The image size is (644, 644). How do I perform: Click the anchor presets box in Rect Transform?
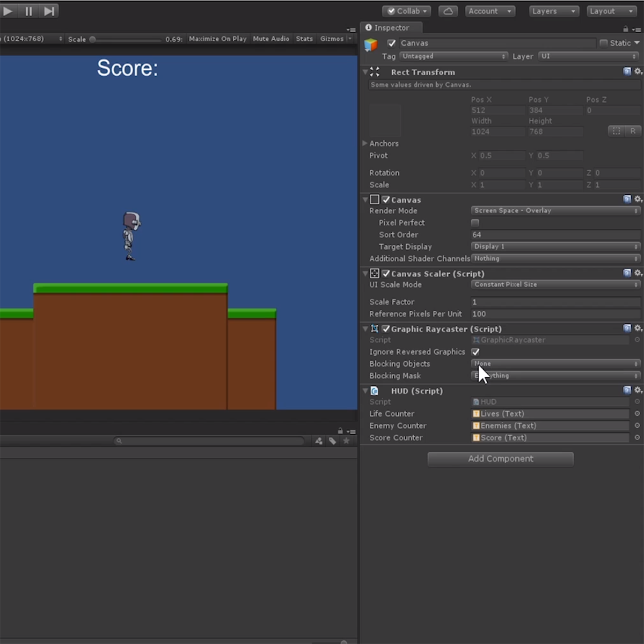coord(385,120)
